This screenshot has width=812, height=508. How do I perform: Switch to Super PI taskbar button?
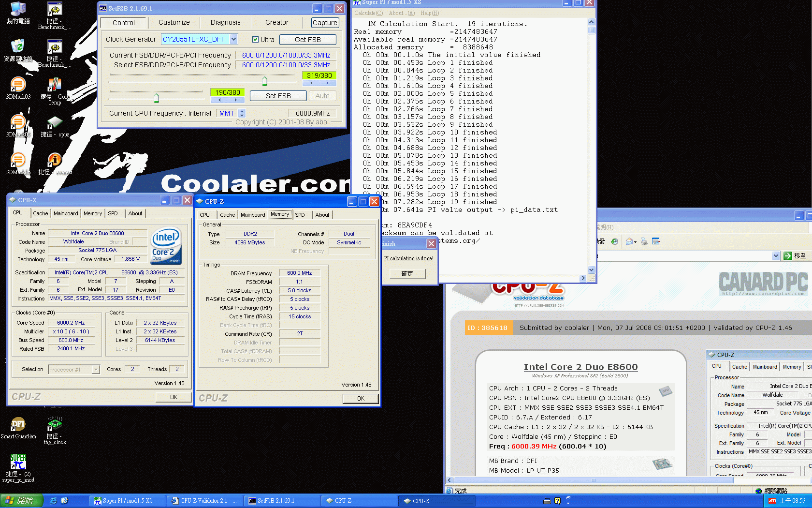(x=127, y=501)
